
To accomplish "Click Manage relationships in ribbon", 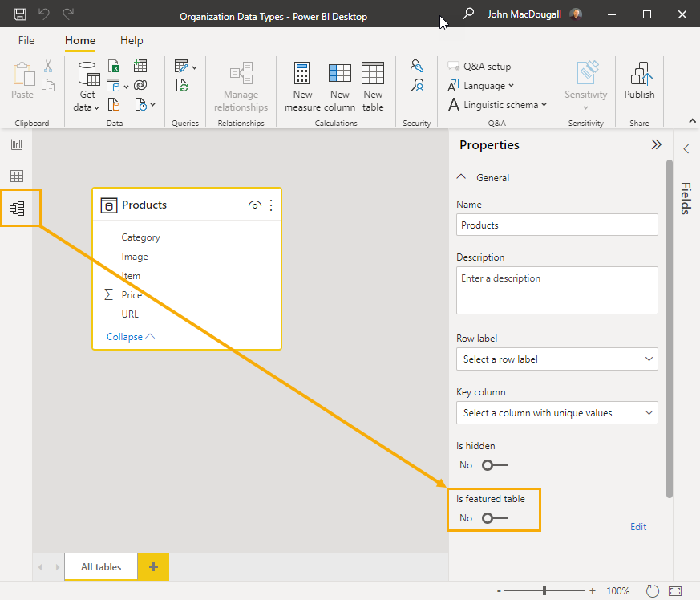I will coord(241,87).
